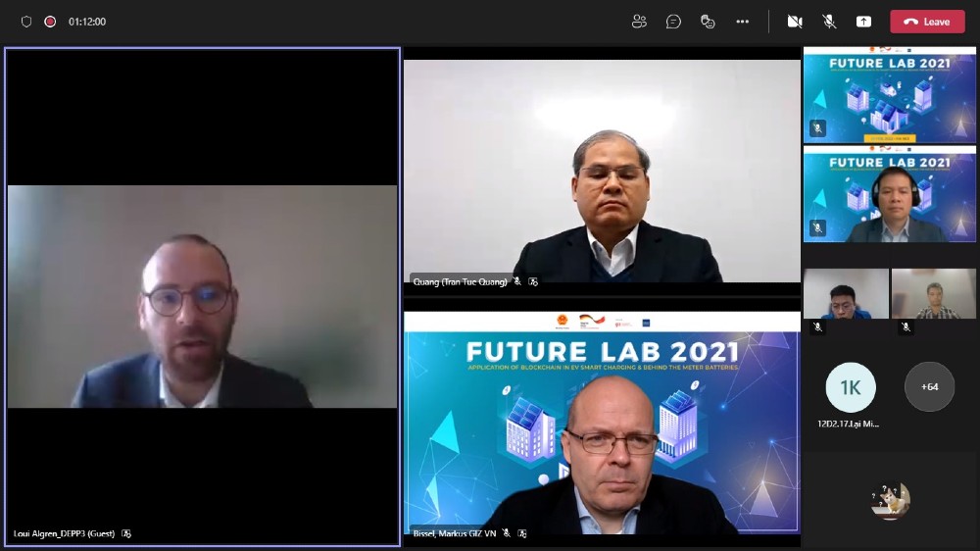Open the reactions icon in toolbar
The width and height of the screenshot is (980, 551).
[708, 22]
